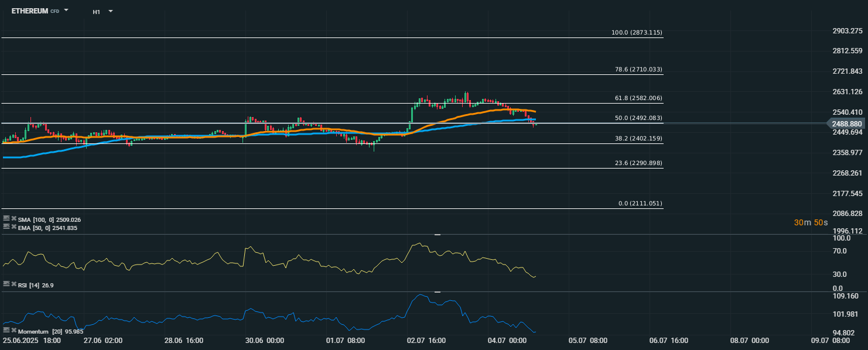
Task: Open settings for the RSI indicator
Action: tap(6, 284)
